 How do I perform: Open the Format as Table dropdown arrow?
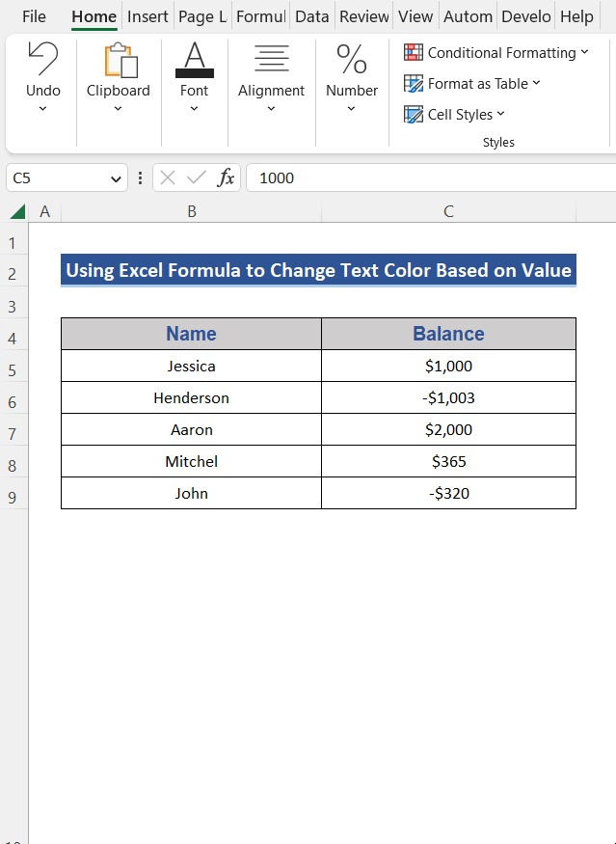tap(536, 83)
